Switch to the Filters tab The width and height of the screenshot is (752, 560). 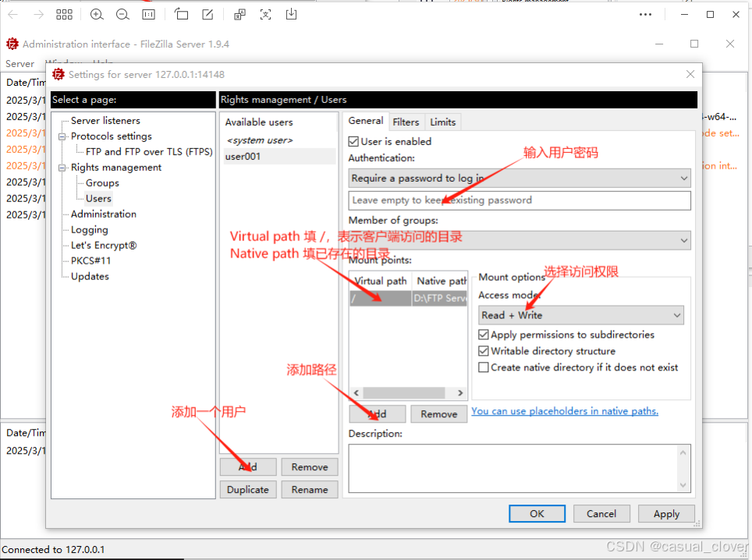[406, 122]
